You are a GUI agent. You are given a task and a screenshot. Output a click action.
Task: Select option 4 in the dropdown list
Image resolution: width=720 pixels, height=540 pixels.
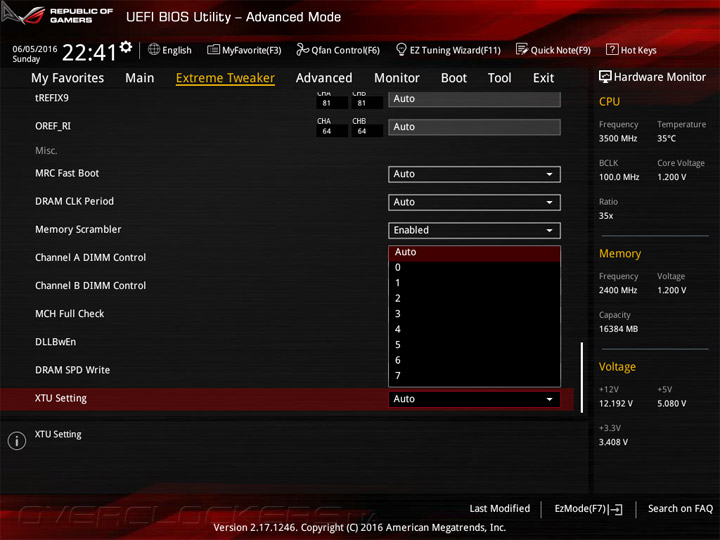tap(474, 329)
